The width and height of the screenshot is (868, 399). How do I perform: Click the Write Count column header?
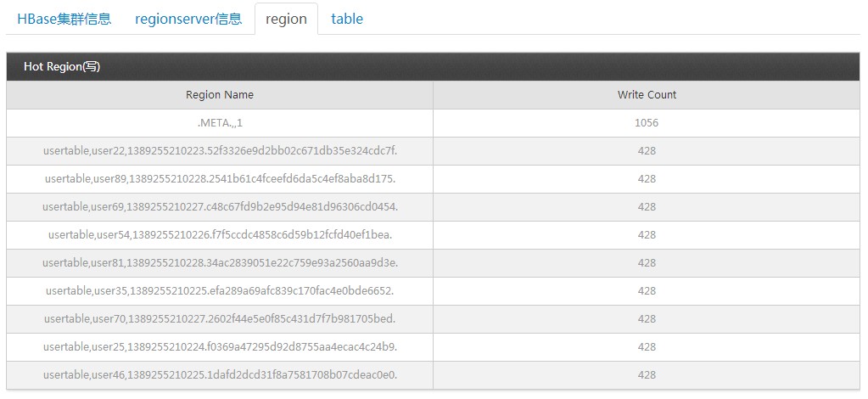[647, 95]
